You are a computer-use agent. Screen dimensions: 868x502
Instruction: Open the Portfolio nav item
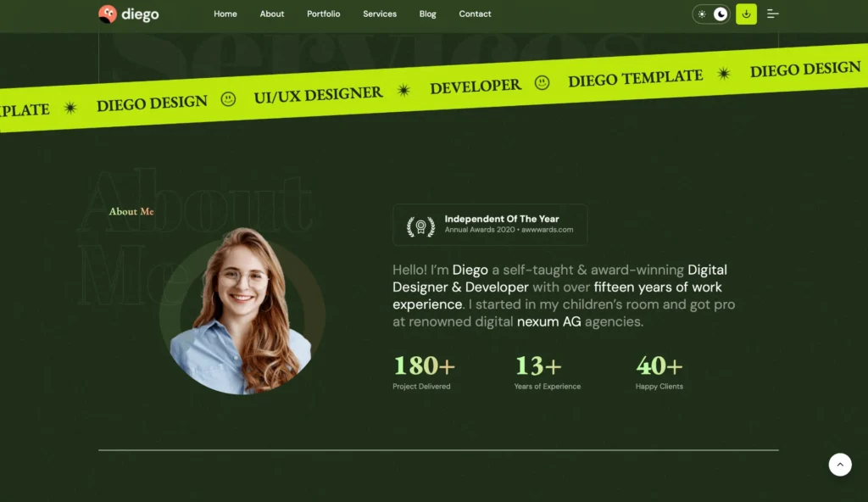coord(324,14)
